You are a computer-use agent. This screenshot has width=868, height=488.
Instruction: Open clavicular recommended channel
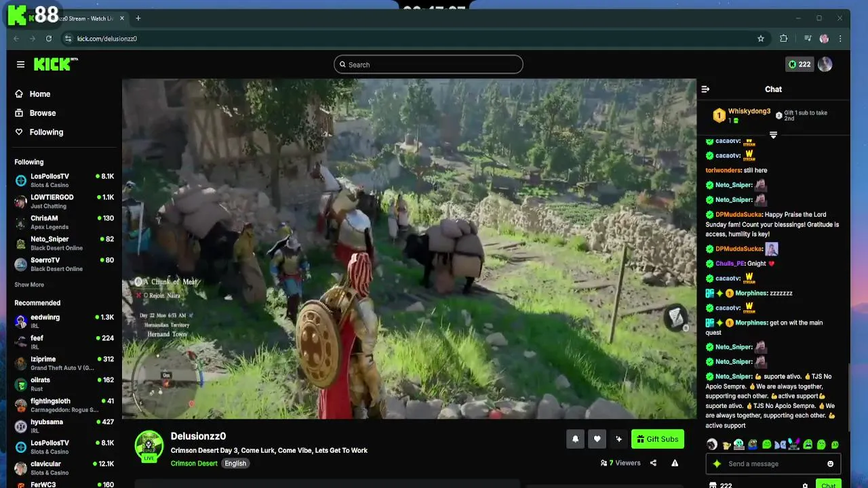tap(64, 468)
